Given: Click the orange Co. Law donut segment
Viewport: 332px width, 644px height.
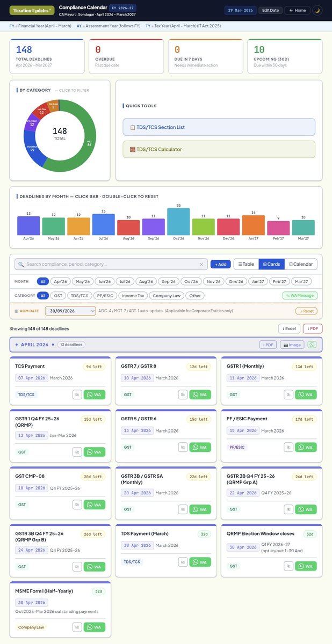Looking at the screenshot, I should (54, 106).
